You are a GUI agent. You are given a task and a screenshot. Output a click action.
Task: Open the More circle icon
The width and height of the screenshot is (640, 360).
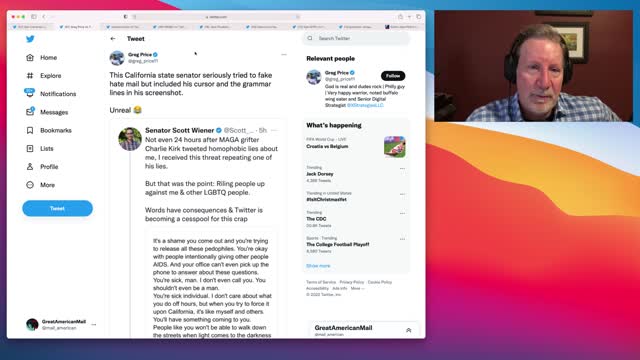(30, 185)
